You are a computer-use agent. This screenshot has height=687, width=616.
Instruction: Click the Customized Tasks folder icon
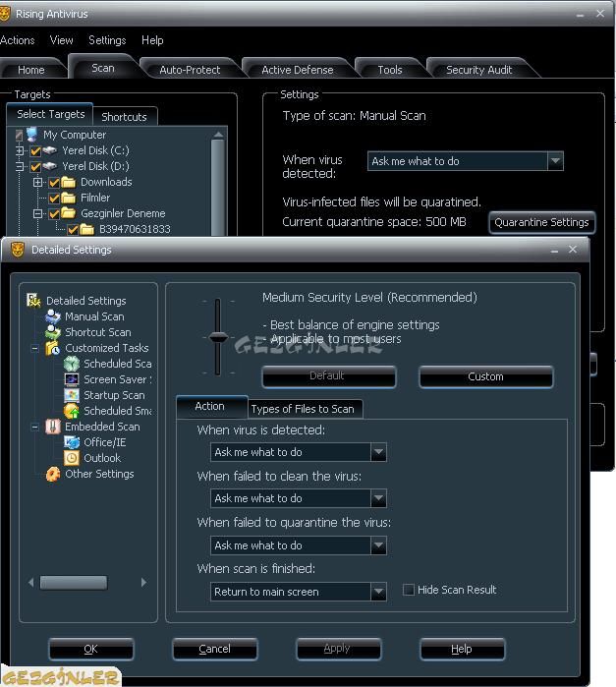[53, 348]
